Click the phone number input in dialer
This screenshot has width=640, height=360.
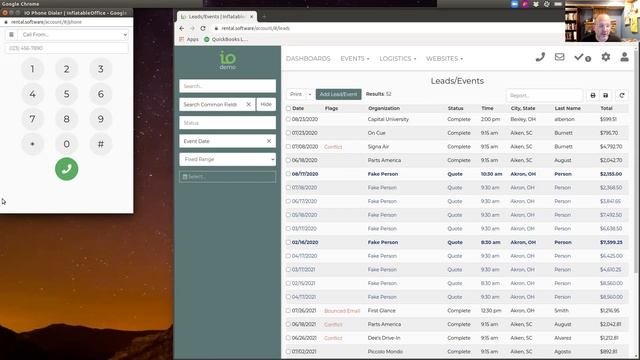67,48
